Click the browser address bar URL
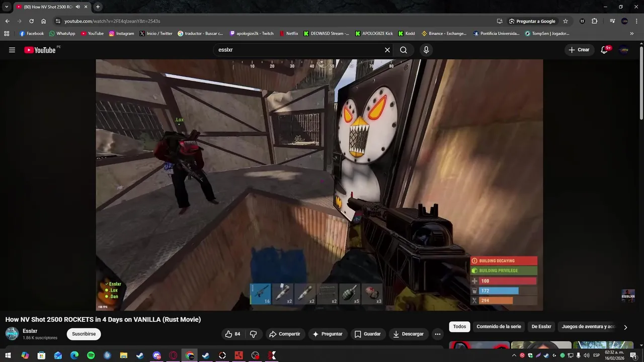 pyautogui.click(x=112, y=21)
